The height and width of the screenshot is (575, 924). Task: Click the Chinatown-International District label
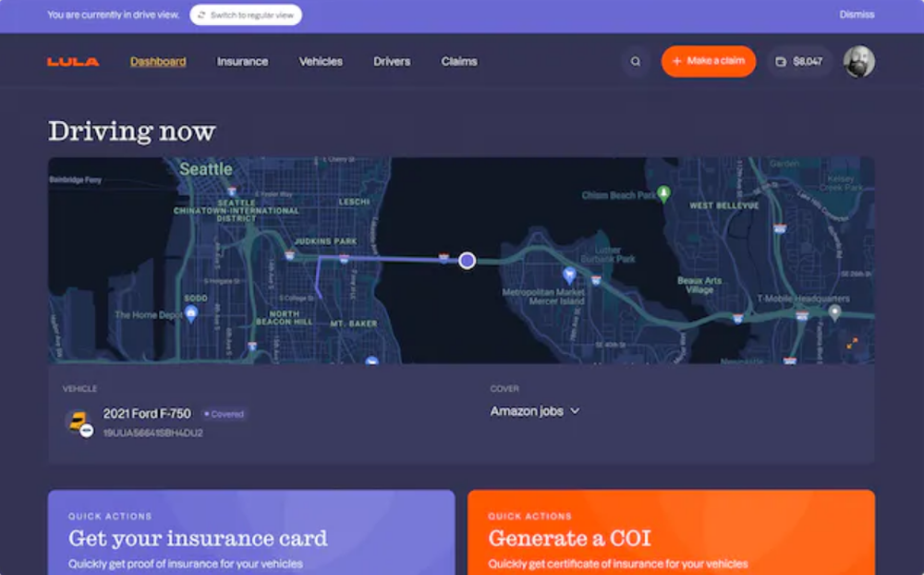(237, 211)
